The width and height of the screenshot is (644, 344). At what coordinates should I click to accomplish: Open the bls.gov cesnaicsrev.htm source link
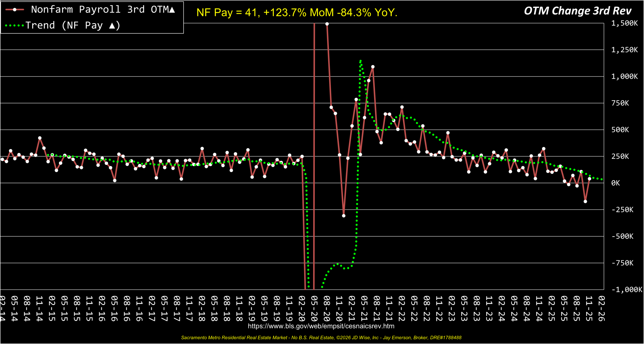[321, 326]
